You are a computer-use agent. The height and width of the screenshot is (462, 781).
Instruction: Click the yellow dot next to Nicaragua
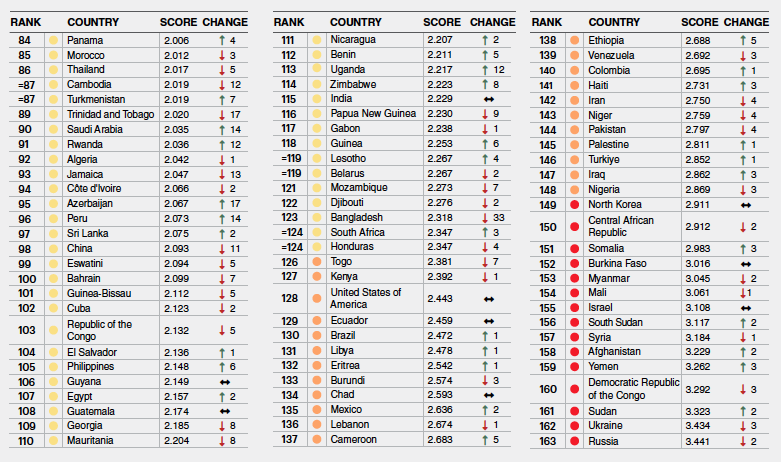[x=316, y=40]
